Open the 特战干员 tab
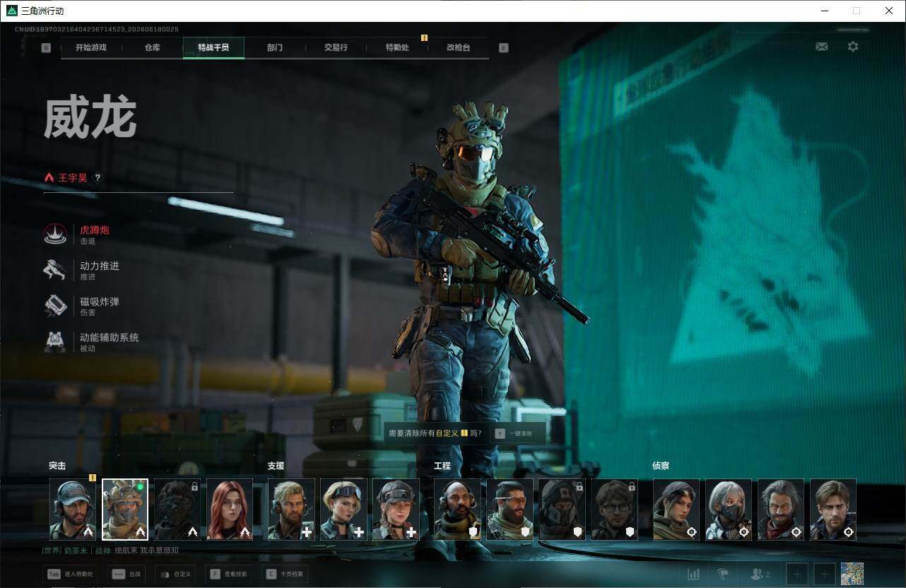The image size is (906, 588). (x=213, y=48)
